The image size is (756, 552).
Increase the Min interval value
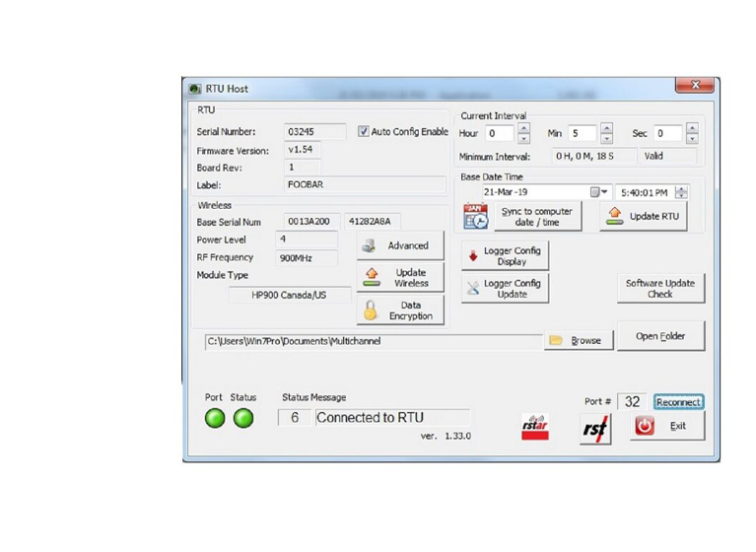tap(607, 128)
